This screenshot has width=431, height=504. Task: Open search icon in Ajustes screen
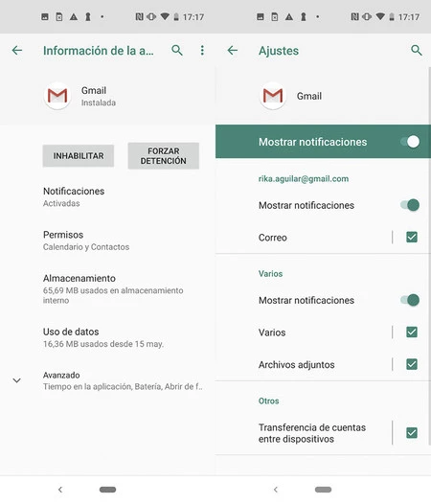click(x=417, y=51)
